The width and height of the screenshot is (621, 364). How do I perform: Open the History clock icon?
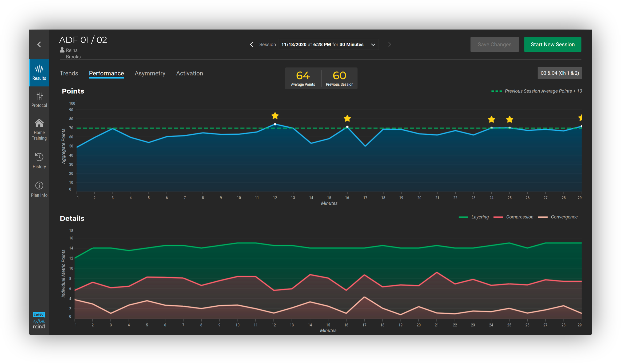(x=39, y=157)
